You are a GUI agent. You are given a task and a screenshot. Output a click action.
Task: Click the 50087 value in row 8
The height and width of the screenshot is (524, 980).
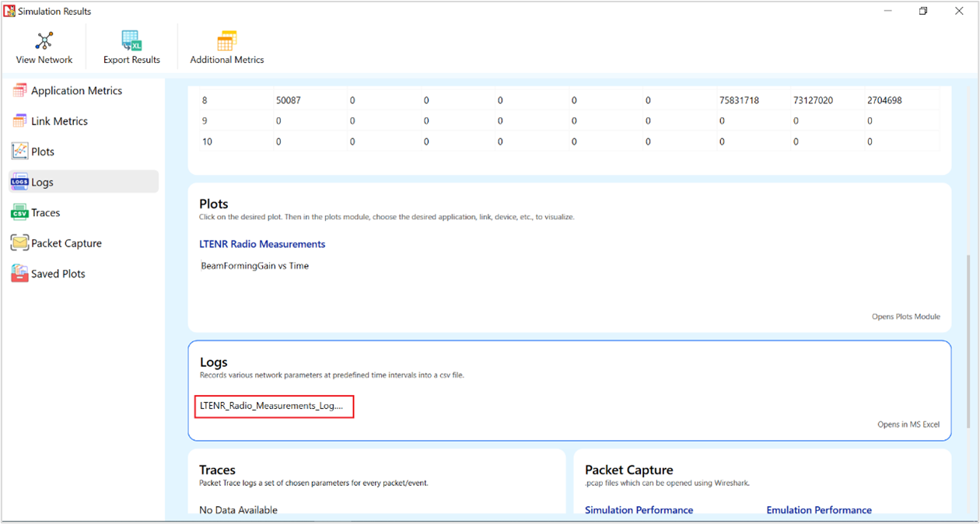[289, 101]
